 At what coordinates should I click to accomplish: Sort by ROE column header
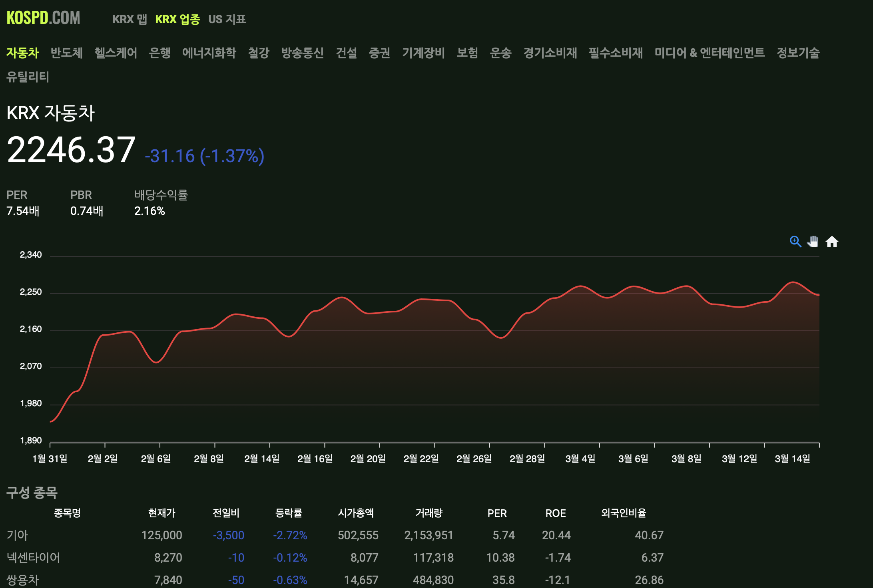point(556,513)
